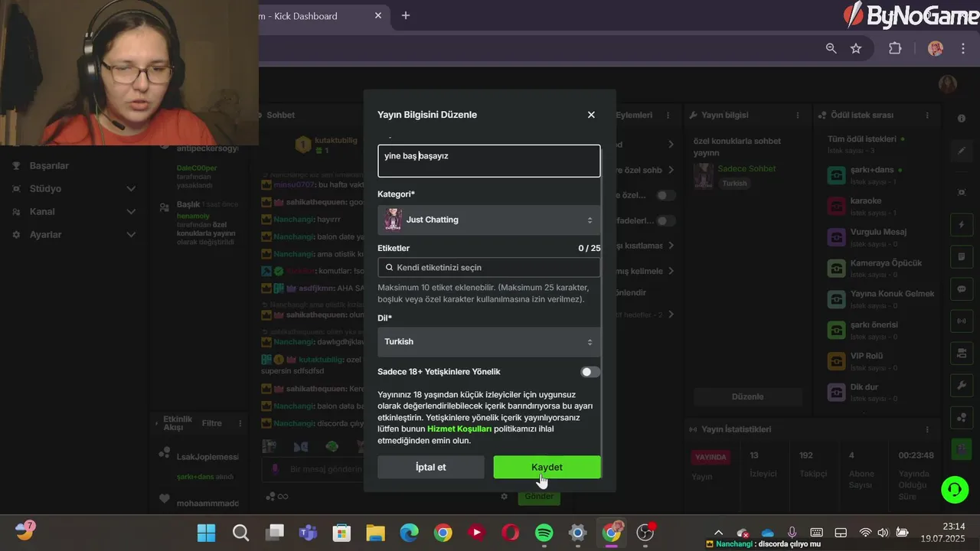Open the Yayın bilgisi panel three-dot menu
Image resolution: width=980 pixels, height=551 pixels.
tap(796, 115)
